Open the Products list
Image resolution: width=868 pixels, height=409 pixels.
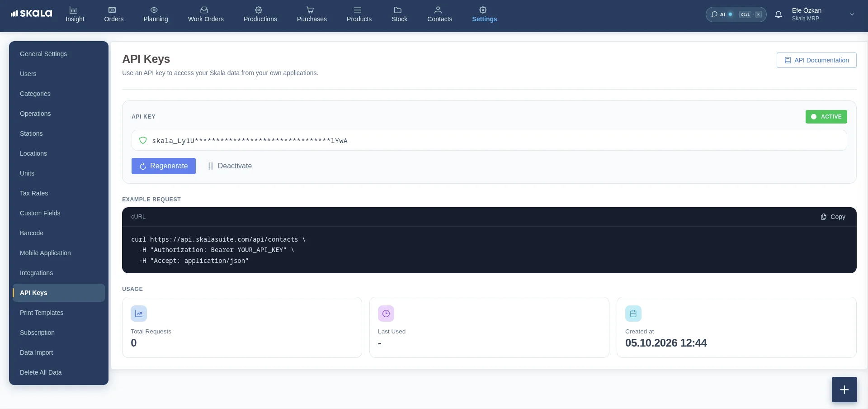[x=359, y=14]
